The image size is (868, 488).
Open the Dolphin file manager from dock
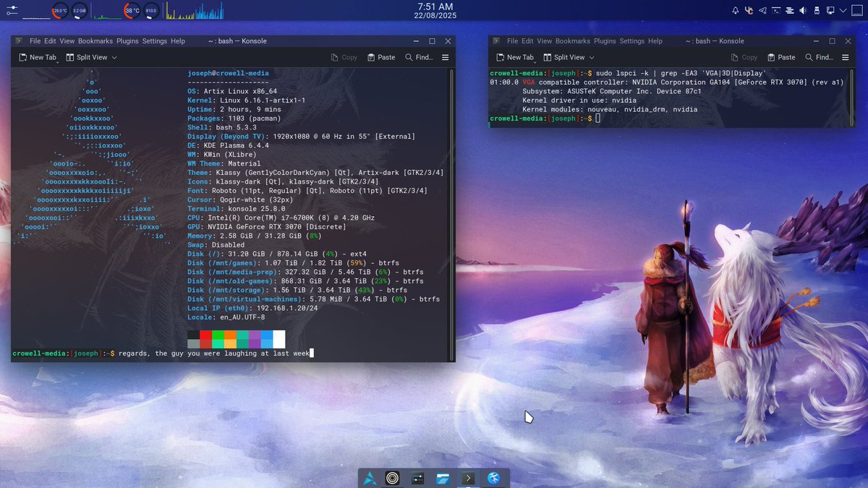click(x=443, y=478)
